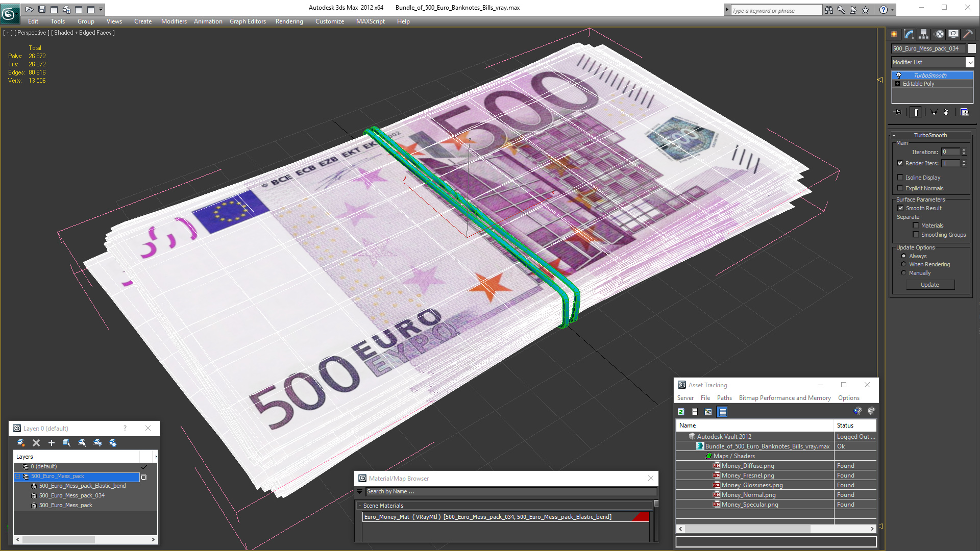Open the Graph Editors menu
This screenshot has height=551, width=980.
point(248,21)
